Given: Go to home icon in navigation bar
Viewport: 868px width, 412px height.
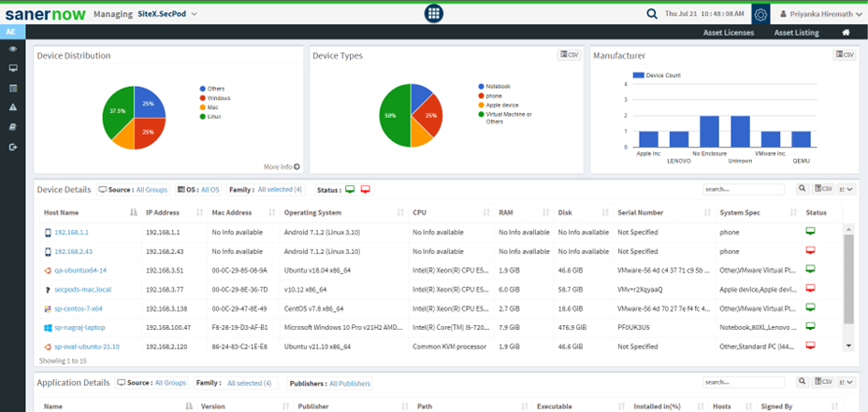Looking at the screenshot, I should click(x=846, y=33).
